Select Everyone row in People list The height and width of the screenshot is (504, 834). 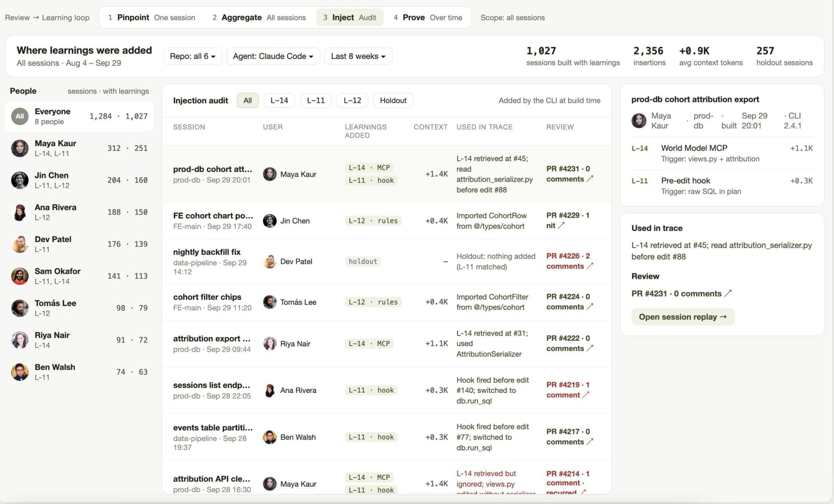[79, 116]
